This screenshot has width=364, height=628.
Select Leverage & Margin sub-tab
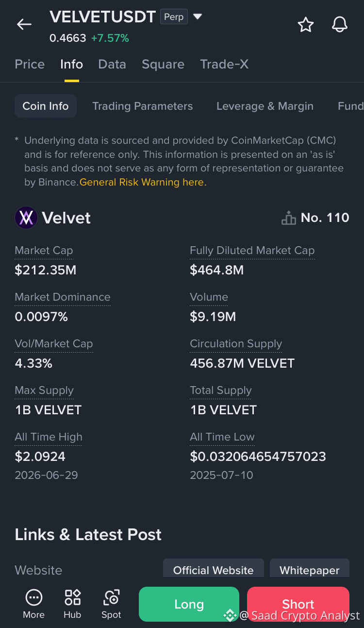pyautogui.click(x=265, y=106)
